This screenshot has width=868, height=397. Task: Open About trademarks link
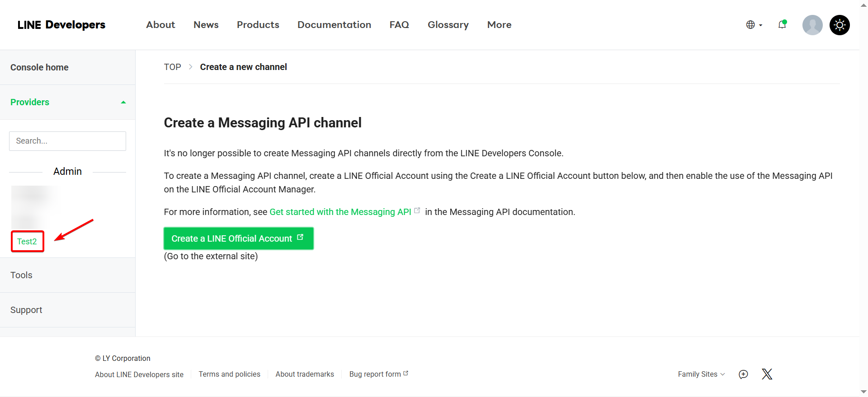click(x=305, y=374)
